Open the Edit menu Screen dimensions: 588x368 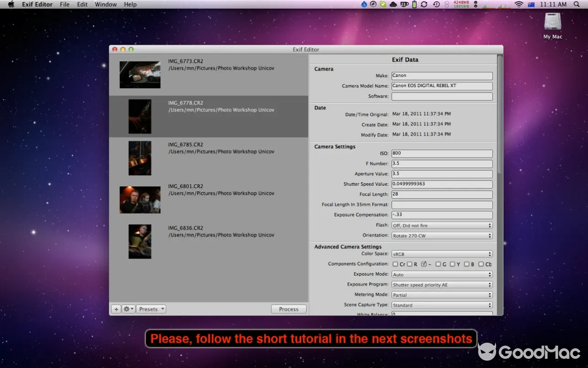coord(82,4)
